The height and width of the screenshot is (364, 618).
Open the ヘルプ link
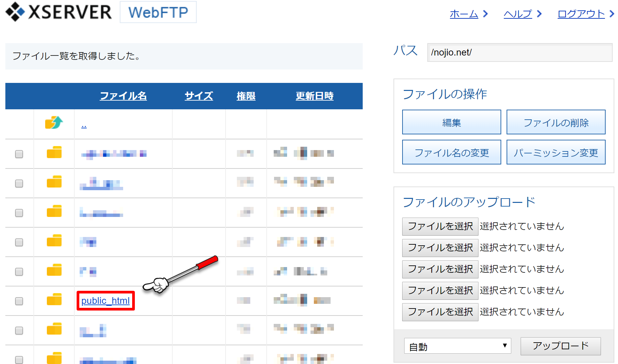pyautogui.click(x=518, y=14)
